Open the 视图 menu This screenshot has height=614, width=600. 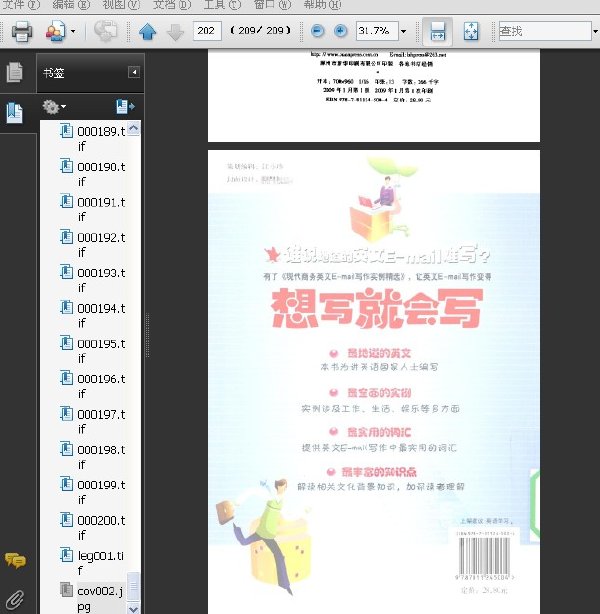[121, 5]
